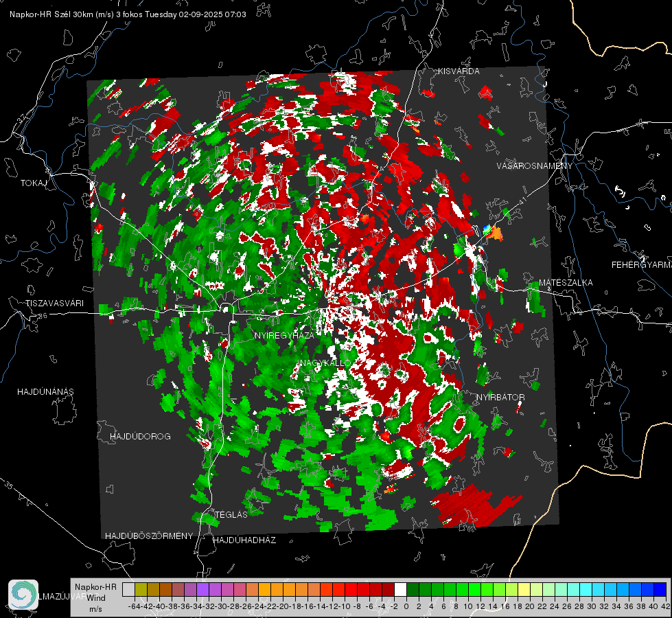This screenshot has height=618, width=672.
Task: Click the NAGYKÁLLÓ city label
Action: point(325,363)
